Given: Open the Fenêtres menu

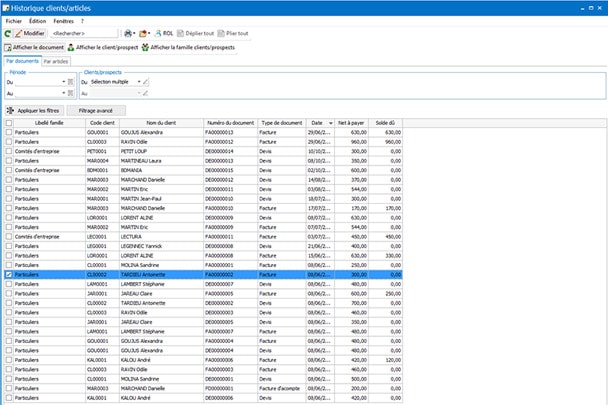Looking at the screenshot, I should [63, 21].
